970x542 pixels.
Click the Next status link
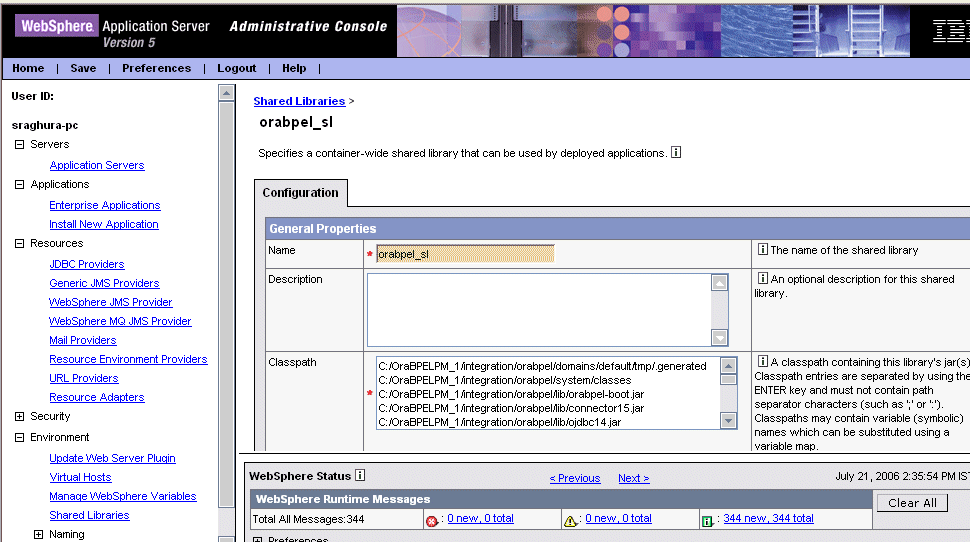pos(633,478)
